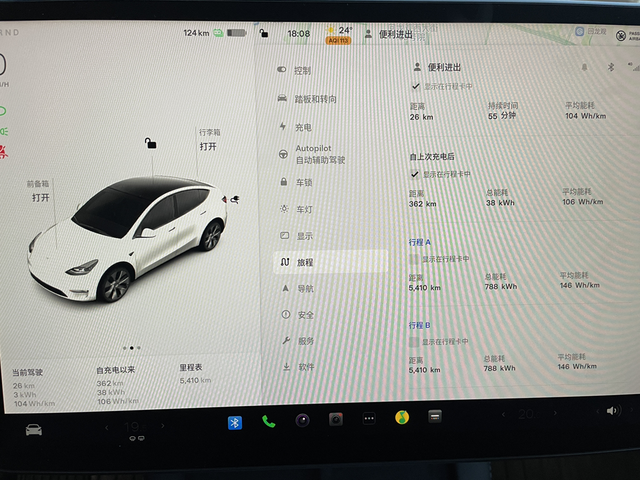Tap the lock icon above the car
This screenshot has height=480, width=640.
(150, 143)
